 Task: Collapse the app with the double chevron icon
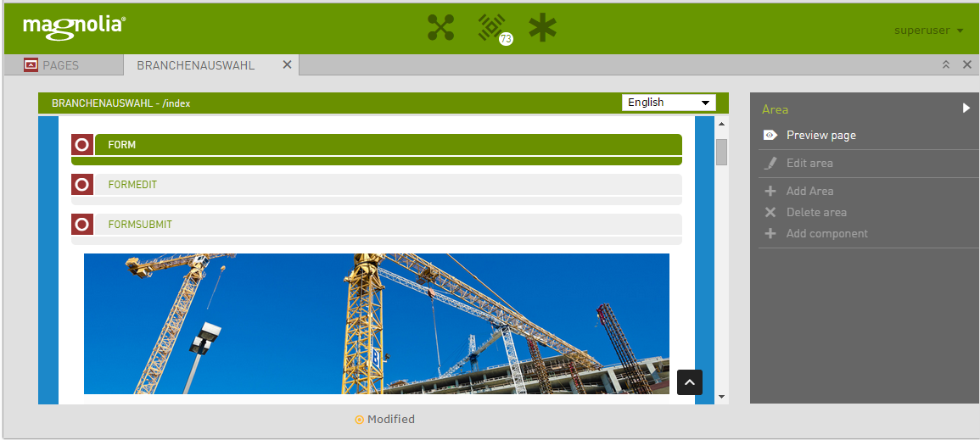click(x=946, y=64)
